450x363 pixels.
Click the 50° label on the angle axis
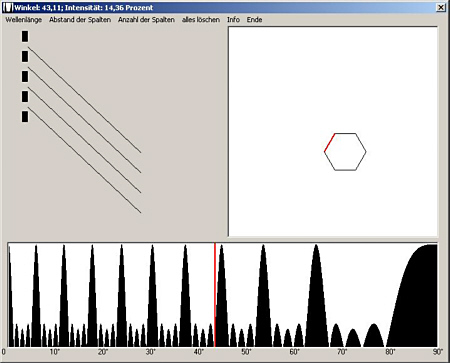246,352
